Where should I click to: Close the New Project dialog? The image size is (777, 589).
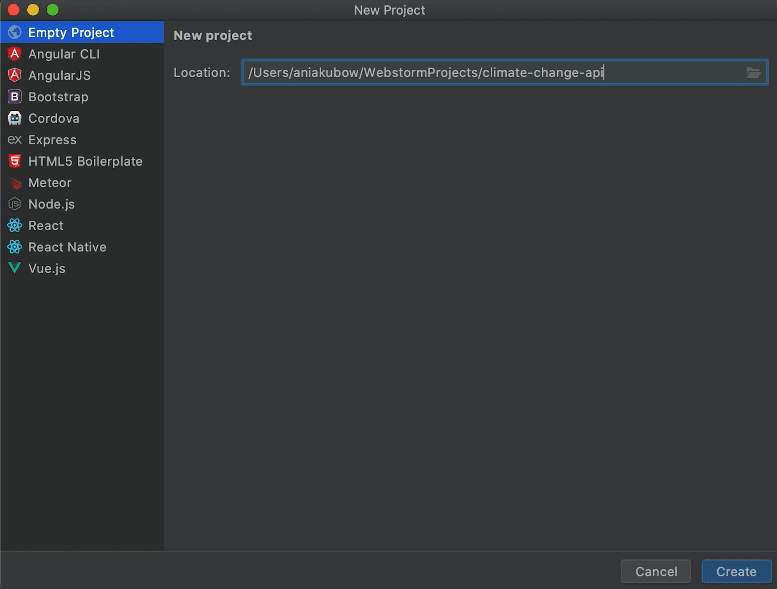point(13,9)
